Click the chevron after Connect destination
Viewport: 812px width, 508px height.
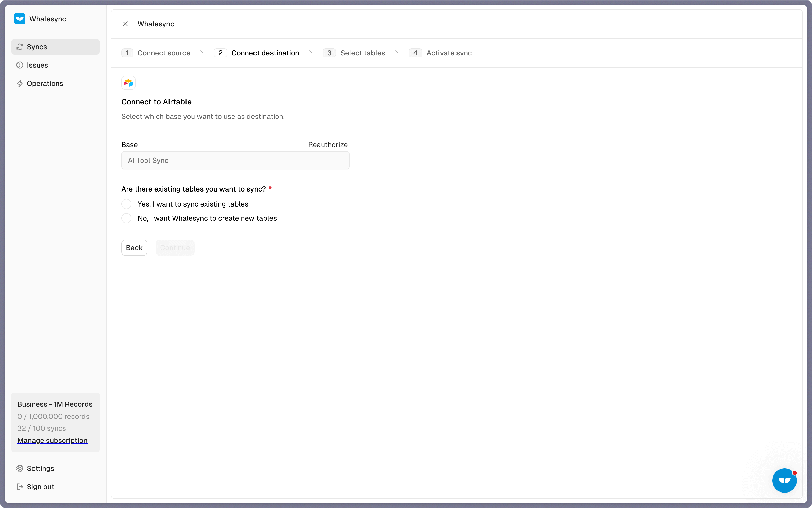pos(311,53)
